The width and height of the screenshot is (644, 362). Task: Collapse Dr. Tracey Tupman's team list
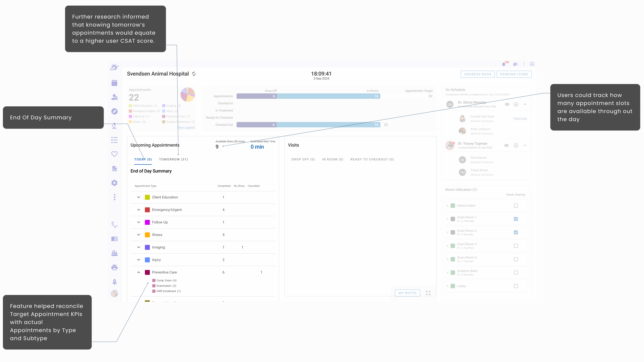(x=525, y=145)
